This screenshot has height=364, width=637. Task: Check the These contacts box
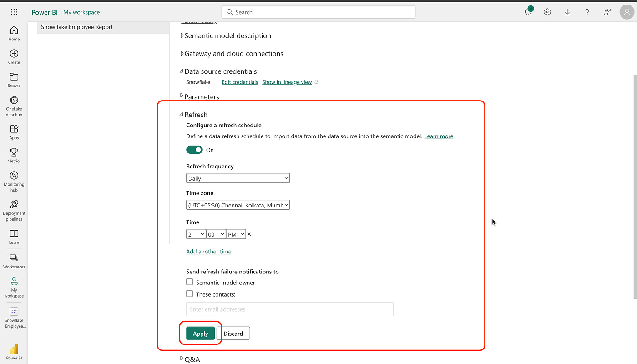[x=190, y=294]
